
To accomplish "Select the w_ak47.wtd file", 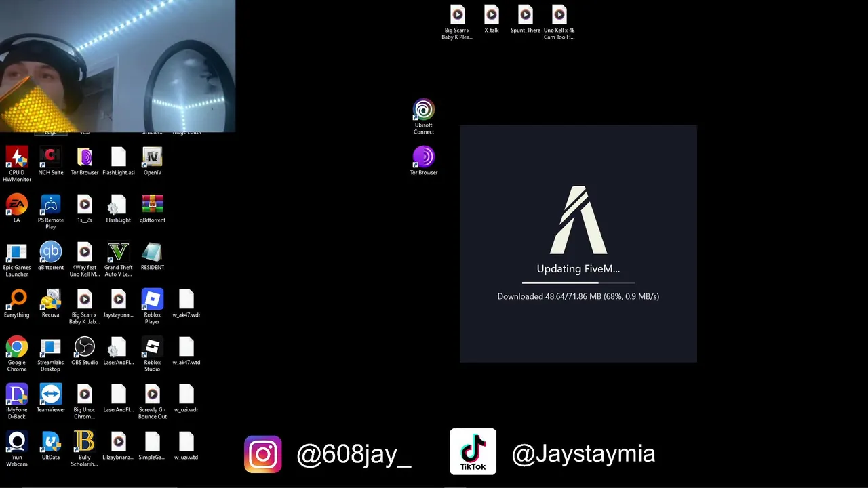I will pyautogui.click(x=186, y=351).
